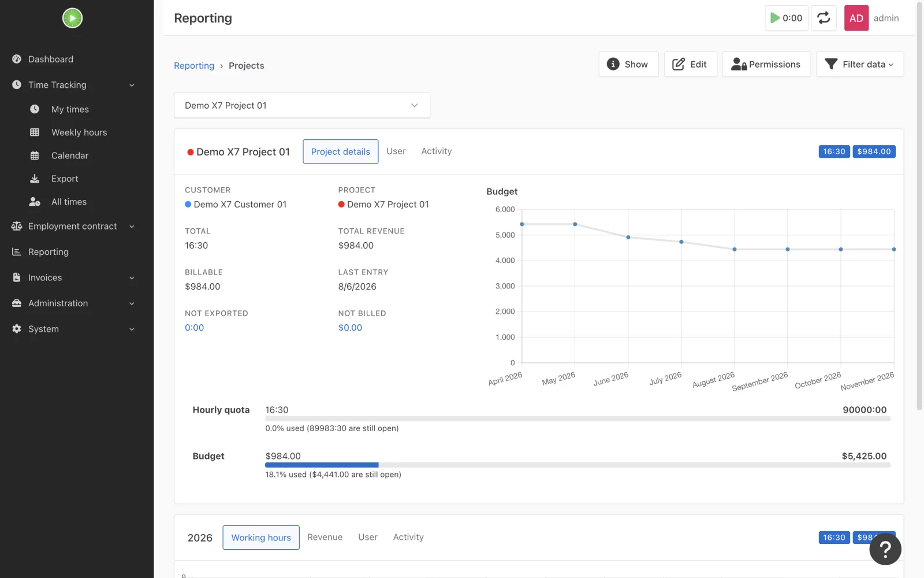The image size is (924, 578).
Task: Click the Time Tracking clock icon
Action: coord(17,84)
